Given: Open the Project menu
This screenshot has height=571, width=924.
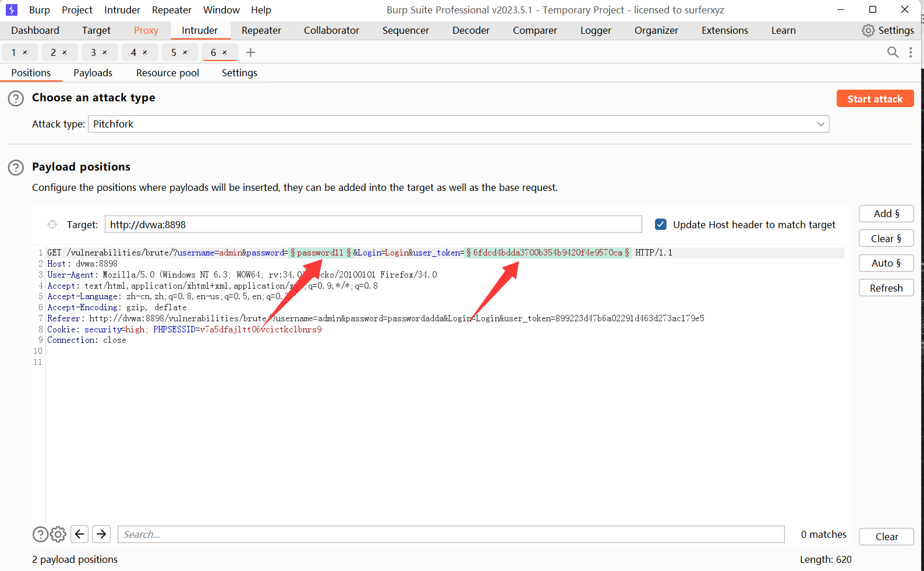Looking at the screenshot, I should click(x=77, y=10).
